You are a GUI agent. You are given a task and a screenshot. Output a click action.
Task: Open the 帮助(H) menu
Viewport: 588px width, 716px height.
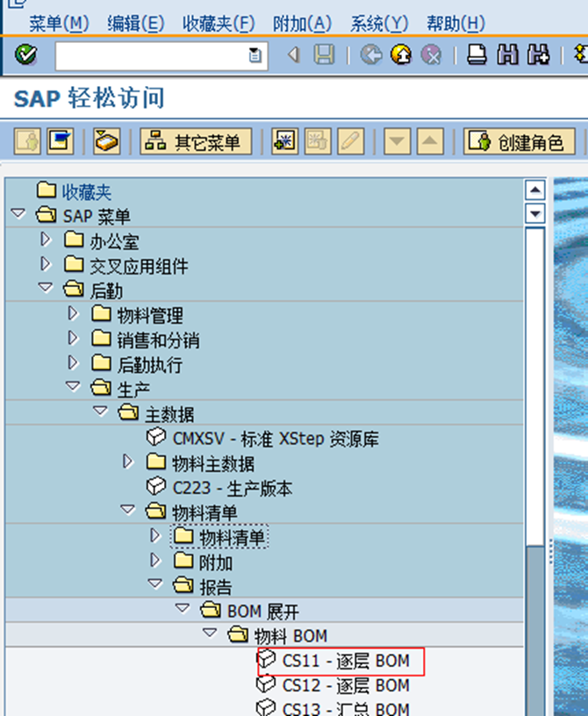coord(455,23)
